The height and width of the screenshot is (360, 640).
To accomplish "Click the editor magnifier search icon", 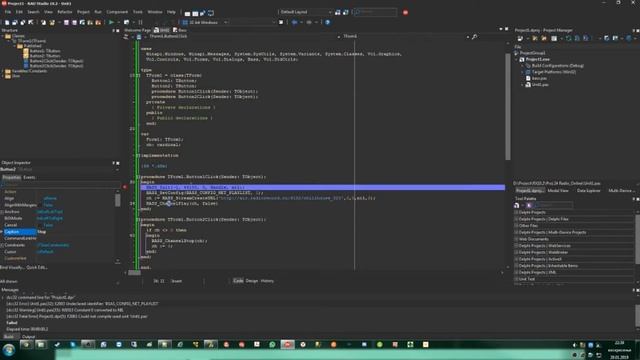I will 474,37.
